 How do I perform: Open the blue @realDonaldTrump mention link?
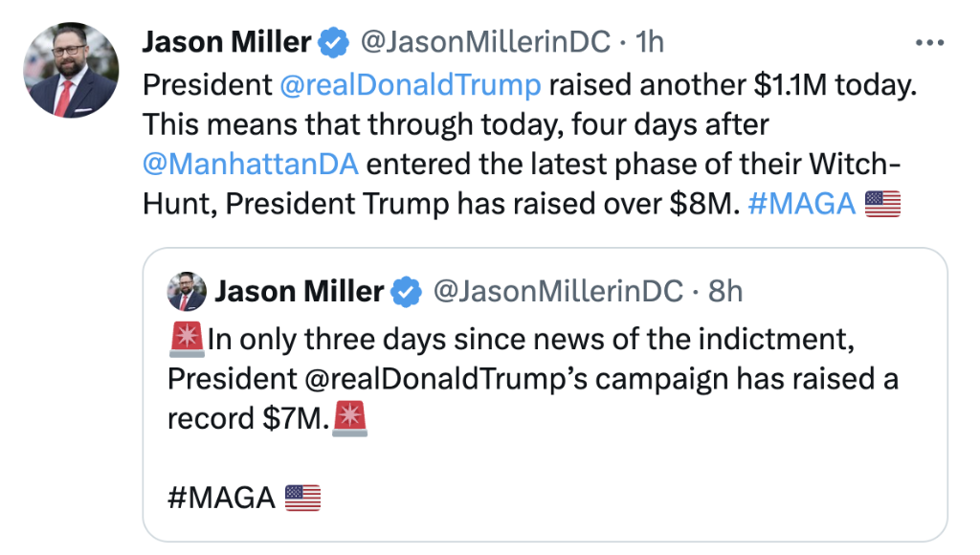point(411,84)
